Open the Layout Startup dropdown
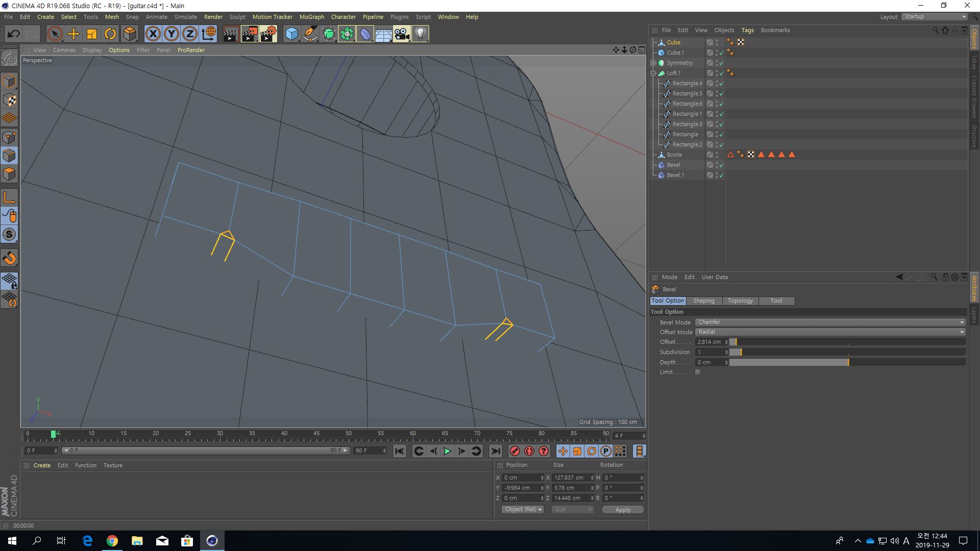Screen dimensions: 980x551 pyautogui.click(x=935, y=17)
